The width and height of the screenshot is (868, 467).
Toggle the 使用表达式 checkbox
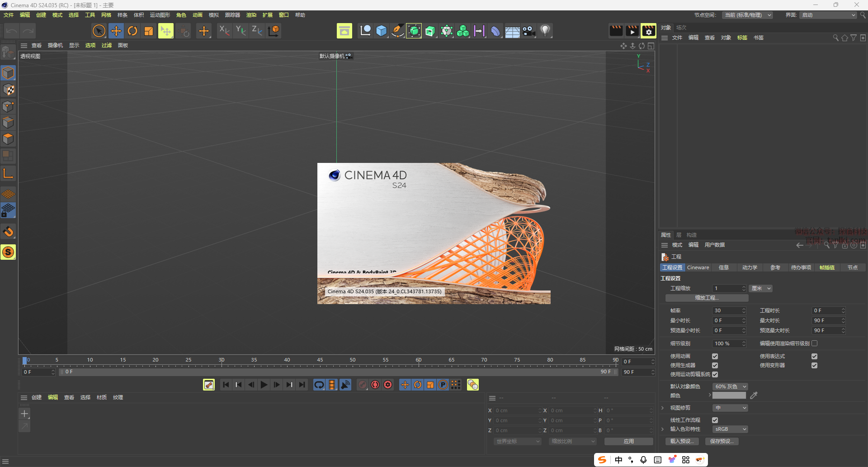pyautogui.click(x=814, y=356)
